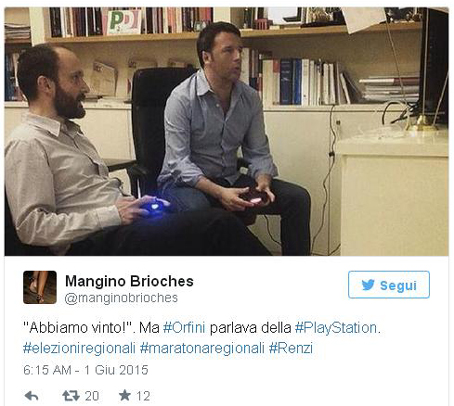Open the #Orfini hashtag
The height and width of the screenshot is (406, 454).
[184, 328]
